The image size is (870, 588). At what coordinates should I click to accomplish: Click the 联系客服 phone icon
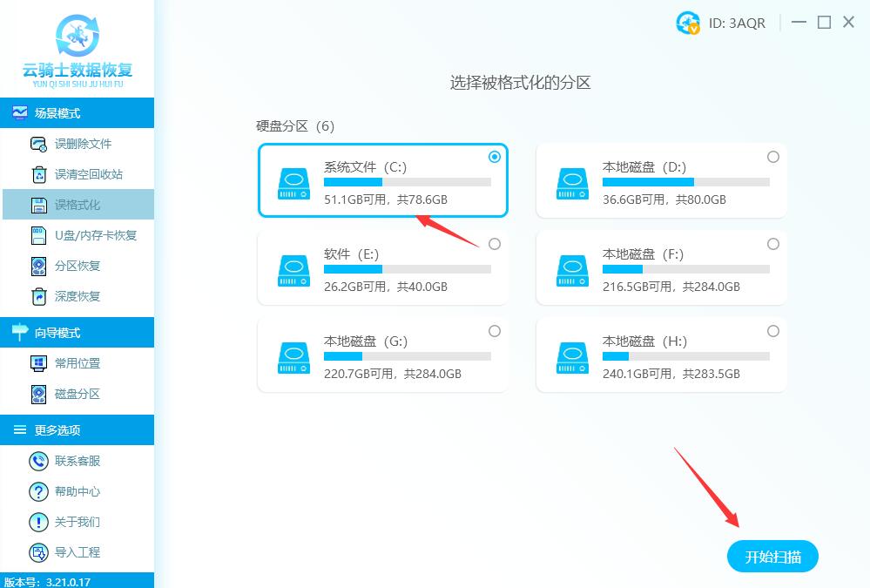pyautogui.click(x=39, y=461)
